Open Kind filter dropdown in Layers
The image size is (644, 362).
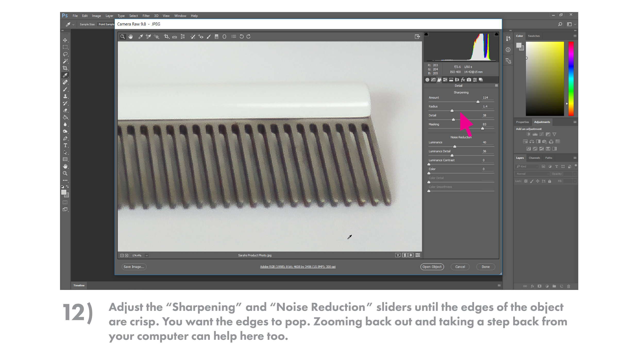click(527, 167)
